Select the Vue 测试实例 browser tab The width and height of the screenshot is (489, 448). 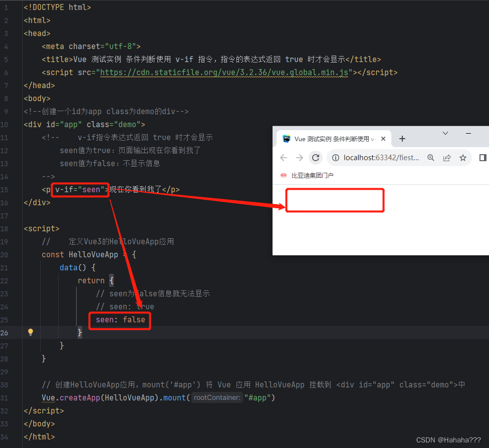(x=334, y=139)
